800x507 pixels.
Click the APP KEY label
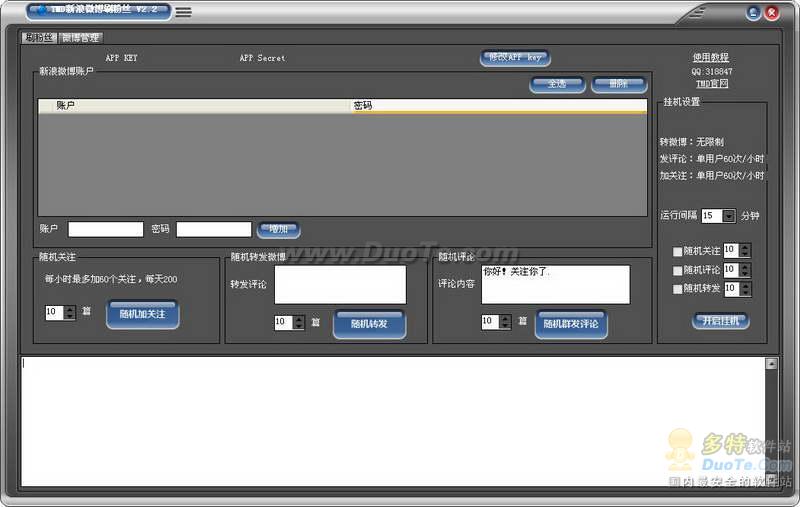[x=121, y=58]
